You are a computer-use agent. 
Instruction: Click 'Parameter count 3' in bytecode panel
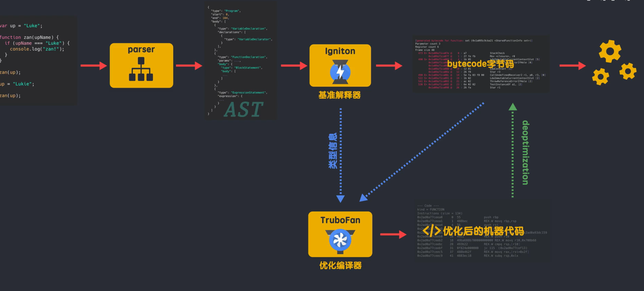428,44
